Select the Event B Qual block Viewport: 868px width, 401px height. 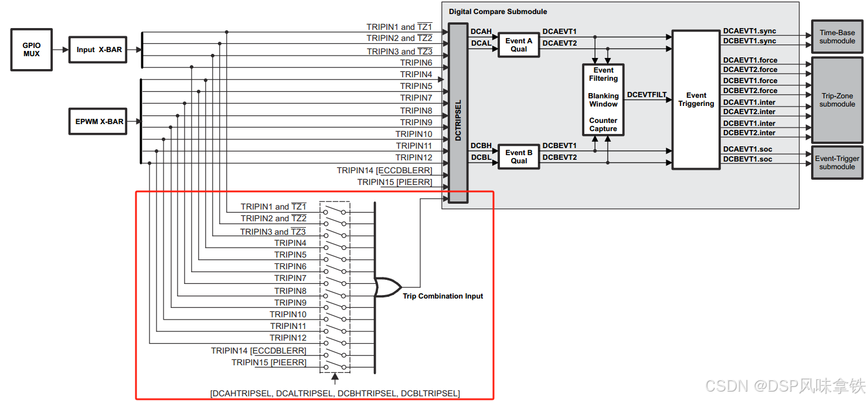click(x=518, y=156)
